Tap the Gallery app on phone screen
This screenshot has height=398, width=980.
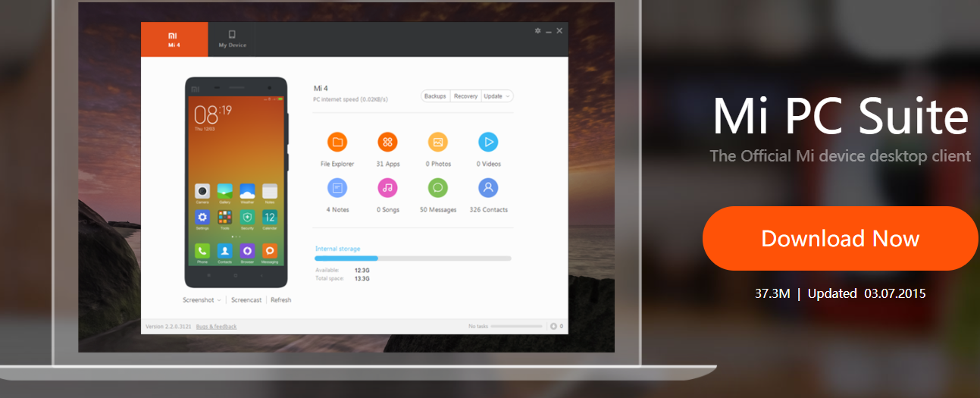point(224,191)
